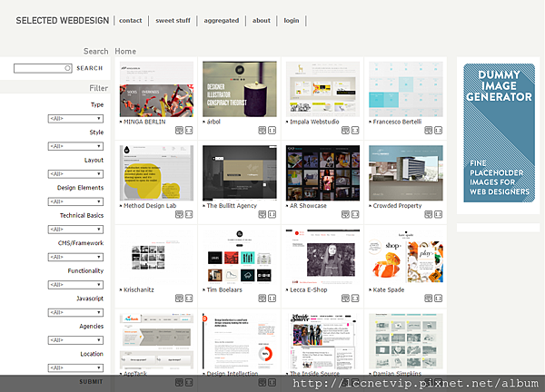Open the Damian Simpkins thumbnail

(406, 341)
